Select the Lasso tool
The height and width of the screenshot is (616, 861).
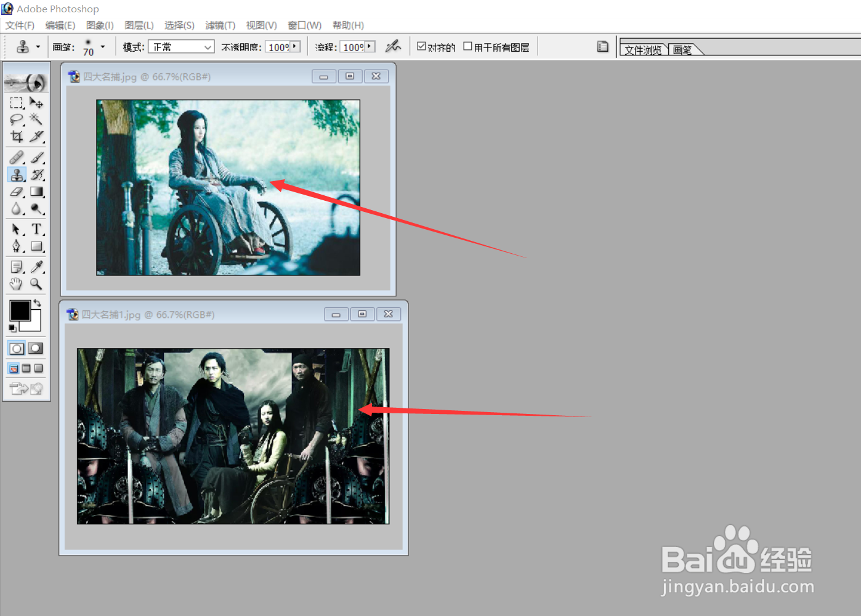coord(17,120)
